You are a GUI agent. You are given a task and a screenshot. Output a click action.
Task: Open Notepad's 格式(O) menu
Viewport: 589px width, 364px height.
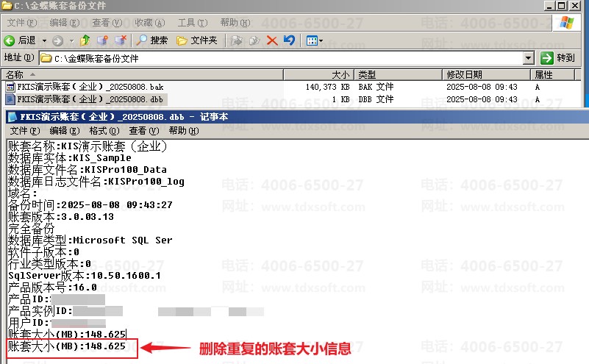[x=104, y=131]
